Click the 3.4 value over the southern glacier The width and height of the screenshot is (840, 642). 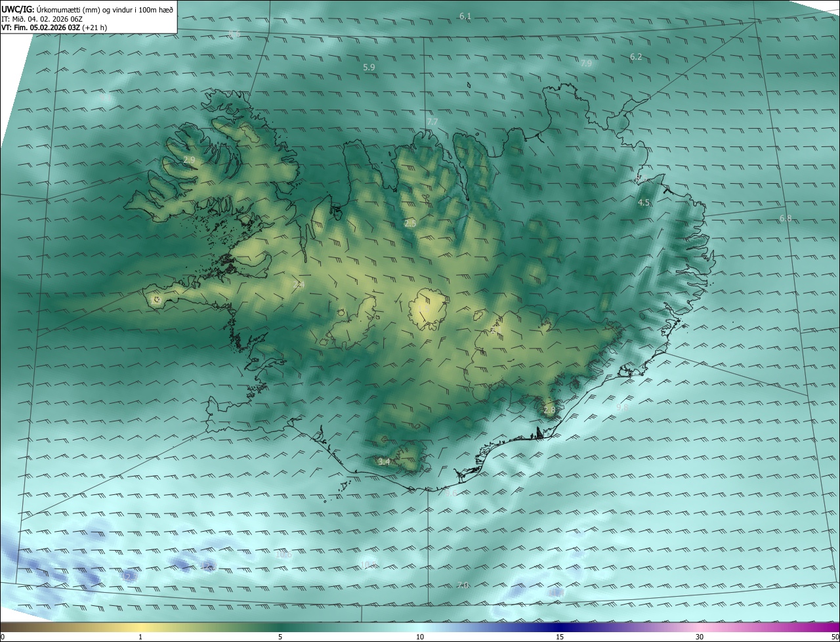pyautogui.click(x=384, y=462)
